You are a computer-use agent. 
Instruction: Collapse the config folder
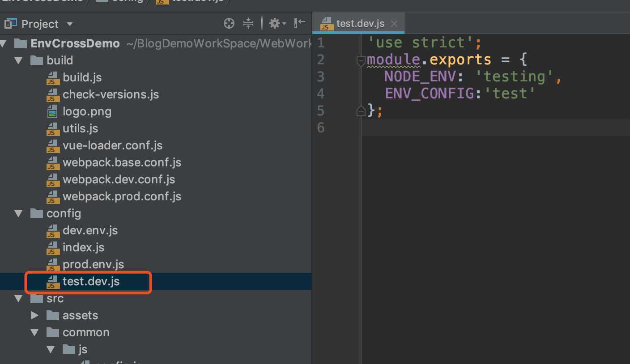[19, 214]
